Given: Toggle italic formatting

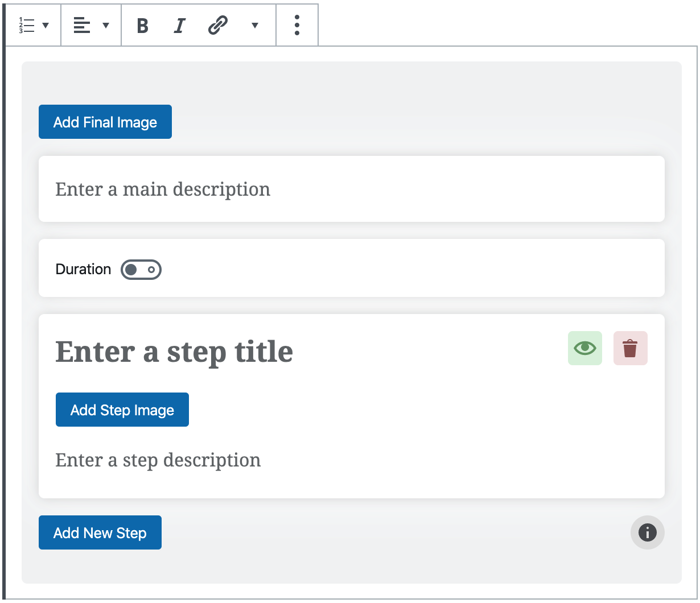Looking at the screenshot, I should [180, 25].
